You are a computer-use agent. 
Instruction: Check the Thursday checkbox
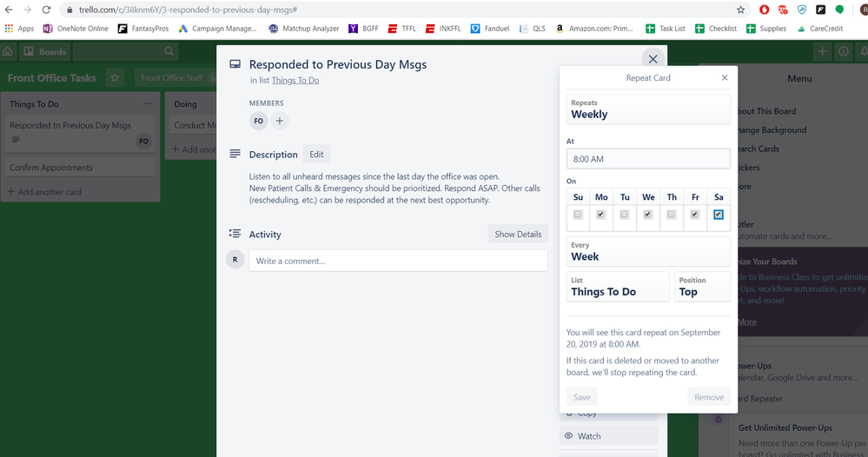[672, 214]
